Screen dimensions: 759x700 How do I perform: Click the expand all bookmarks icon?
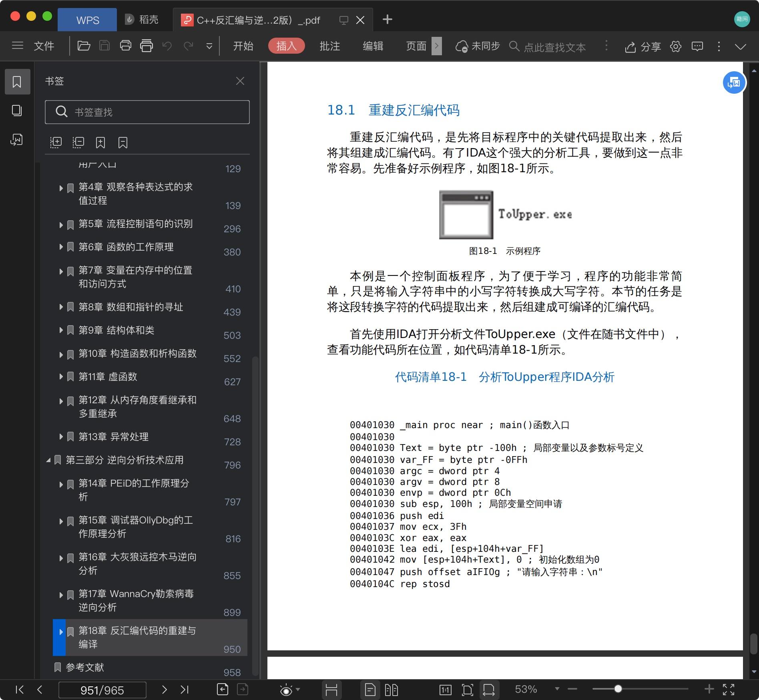pos(56,143)
